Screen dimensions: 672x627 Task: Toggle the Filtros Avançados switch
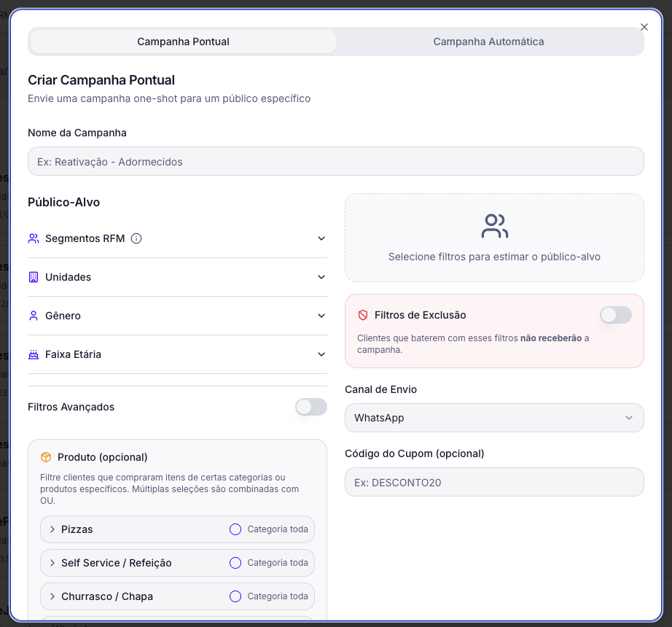311,407
